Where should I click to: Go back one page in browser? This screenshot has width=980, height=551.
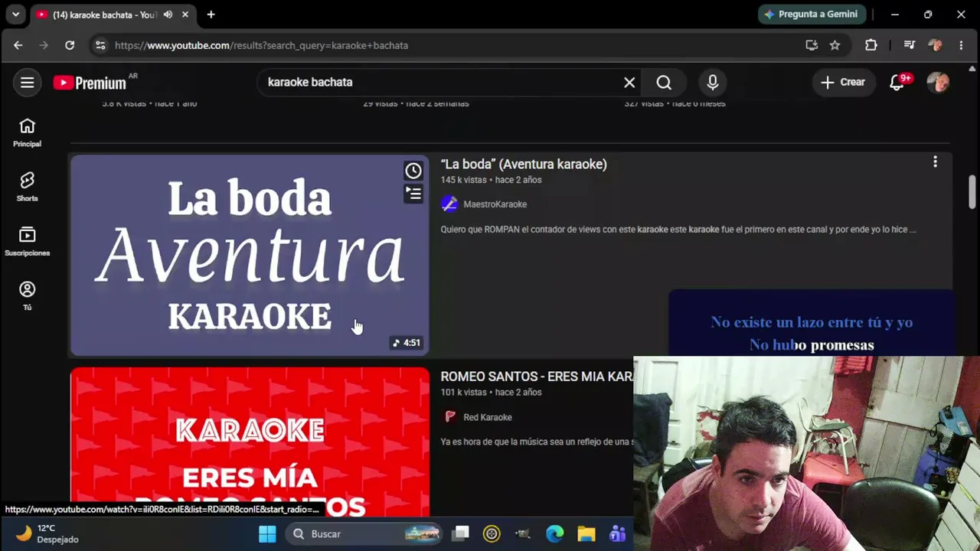tap(18, 45)
